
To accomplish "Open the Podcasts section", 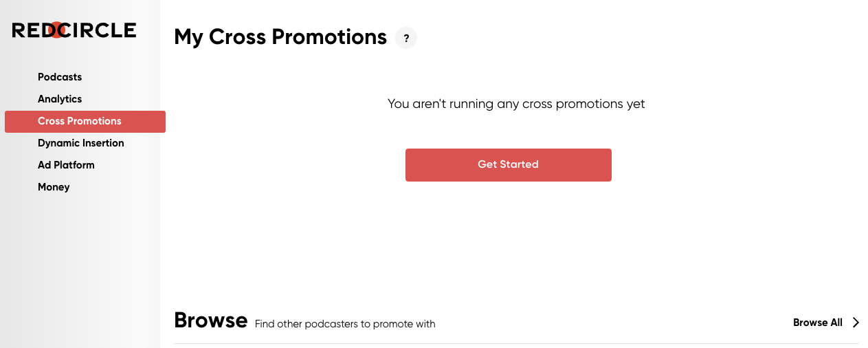I will click(60, 77).
